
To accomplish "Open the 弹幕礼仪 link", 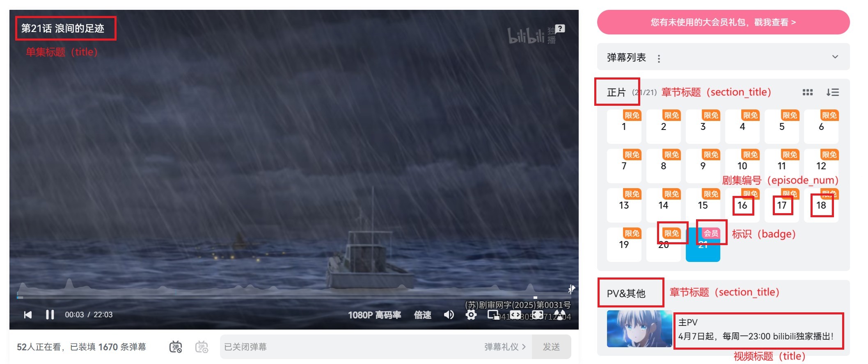I will pyautogui.click(x=505, y=347).
